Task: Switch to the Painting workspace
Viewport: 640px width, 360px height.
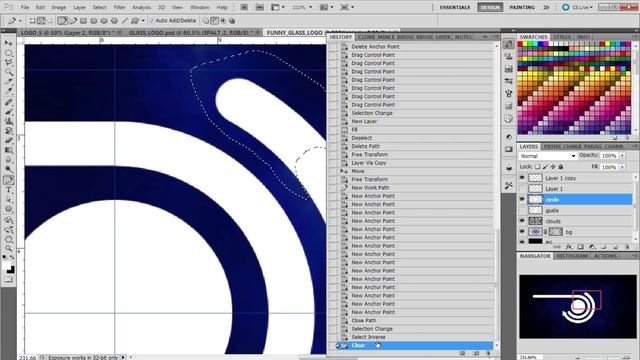Action: click(x=522, y=7)
